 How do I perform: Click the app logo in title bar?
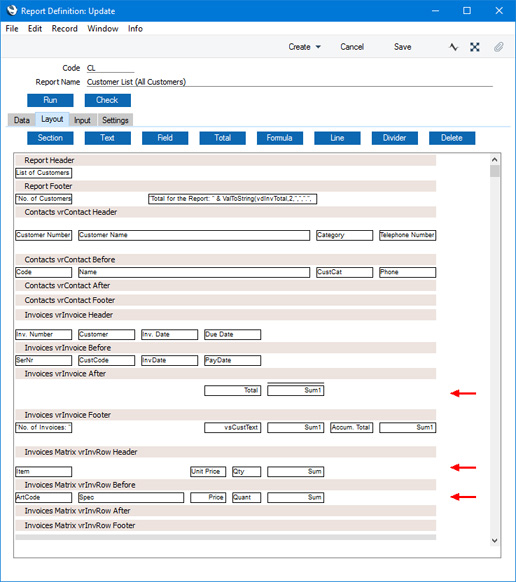coord(12,10)
